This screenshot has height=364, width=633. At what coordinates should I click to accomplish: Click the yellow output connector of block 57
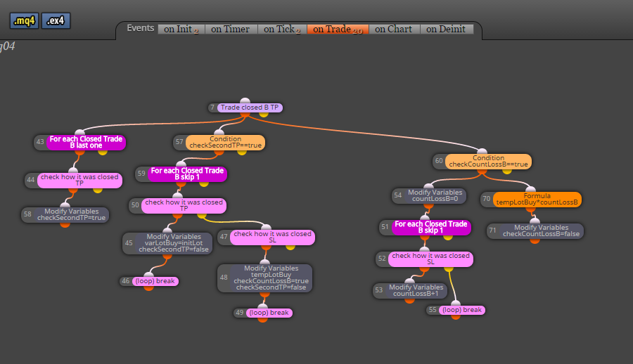pos(242,152)
